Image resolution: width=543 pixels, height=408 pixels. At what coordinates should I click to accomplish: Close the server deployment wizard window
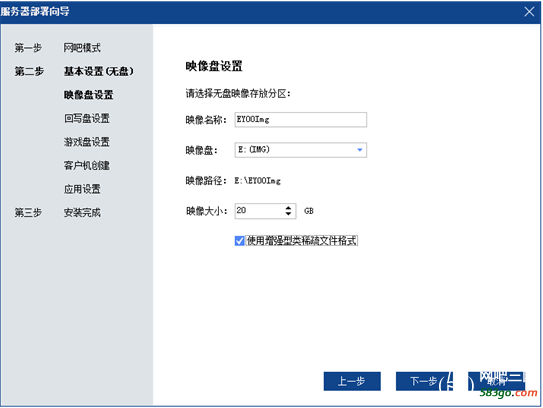pos(529,12)
